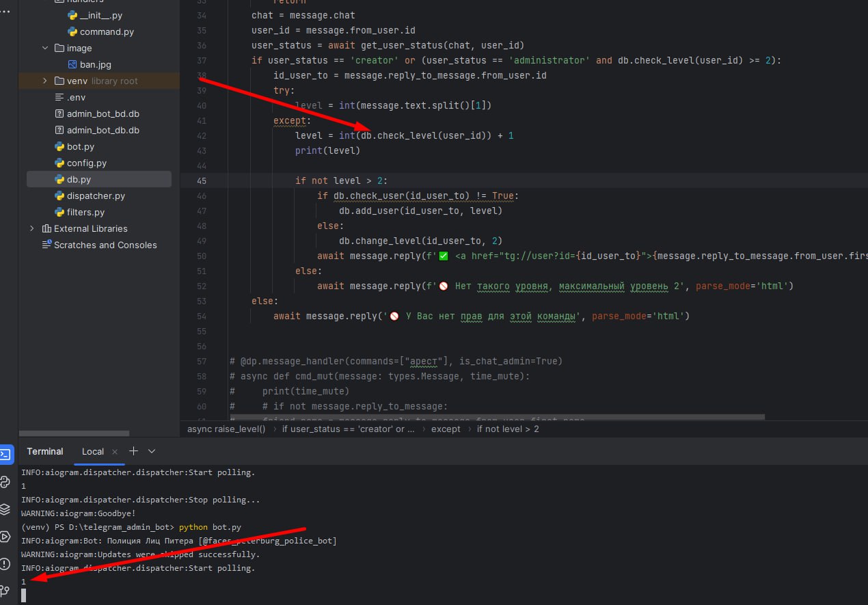This screenshot has height=605, width=868.
Task: Open config.py file
Action: (x=87, y=163)
